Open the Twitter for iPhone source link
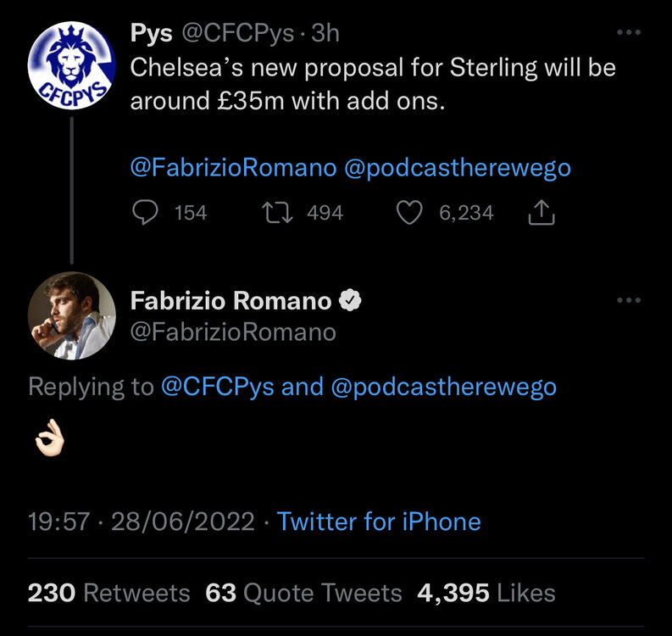Screen dimensions: 672x636 point(379,522)
